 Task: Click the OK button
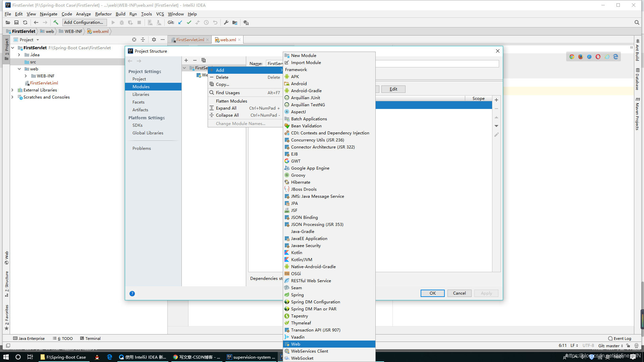click(433, 293)
